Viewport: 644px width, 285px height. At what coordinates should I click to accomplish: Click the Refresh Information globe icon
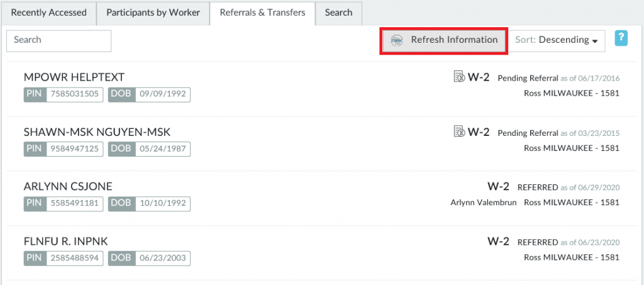(x=397, y=40)
